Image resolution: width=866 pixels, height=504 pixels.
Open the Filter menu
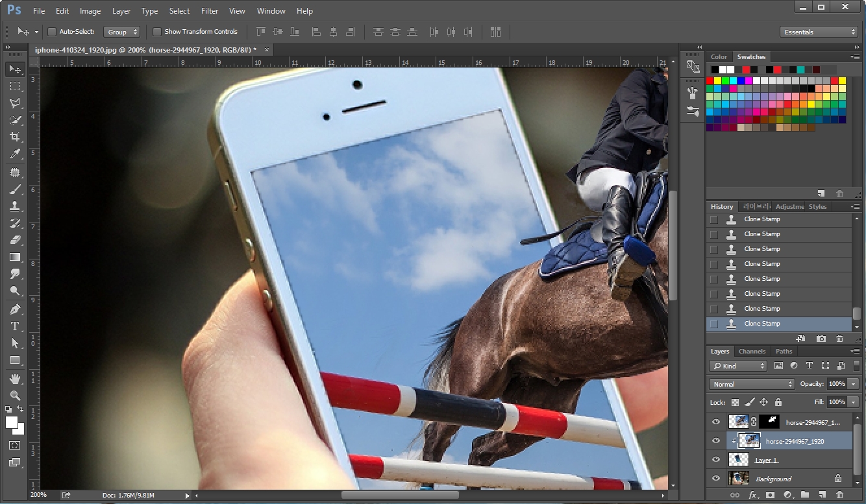pos(209,10)
